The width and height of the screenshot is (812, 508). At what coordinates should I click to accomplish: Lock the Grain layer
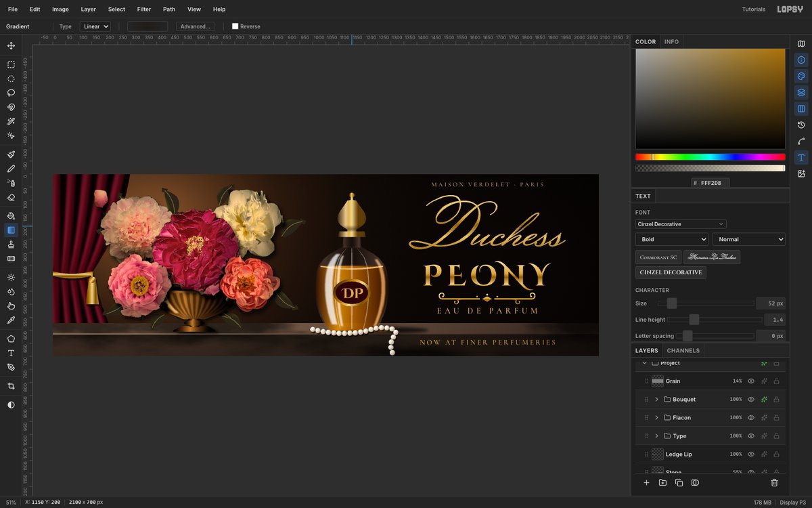point(776,381)
